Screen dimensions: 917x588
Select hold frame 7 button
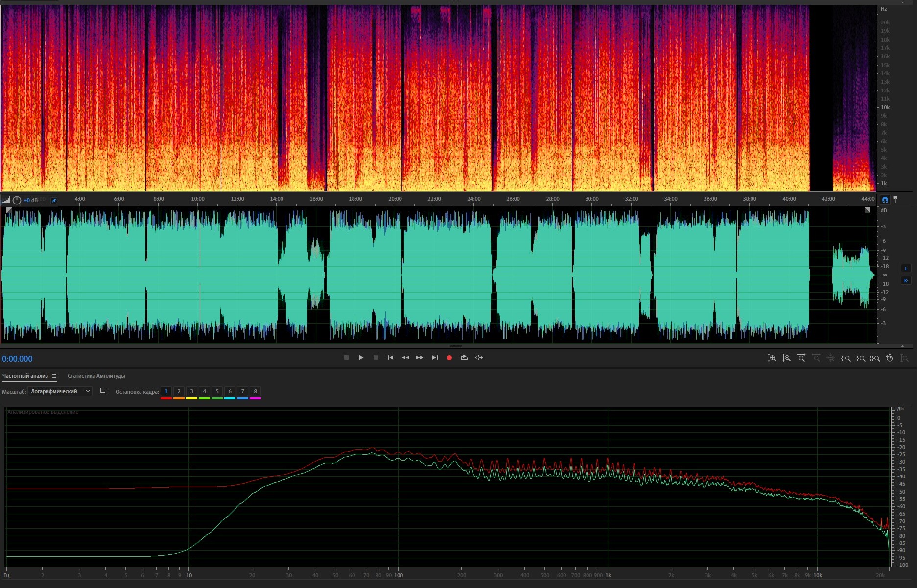[242, 391]
